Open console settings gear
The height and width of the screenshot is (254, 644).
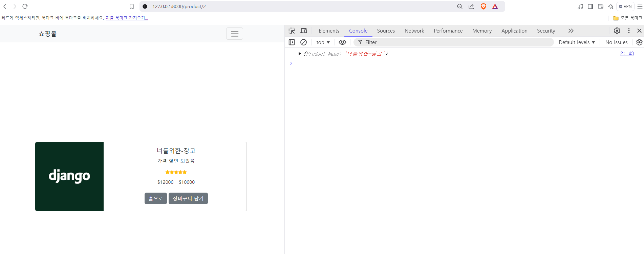[x=639, y=42]
